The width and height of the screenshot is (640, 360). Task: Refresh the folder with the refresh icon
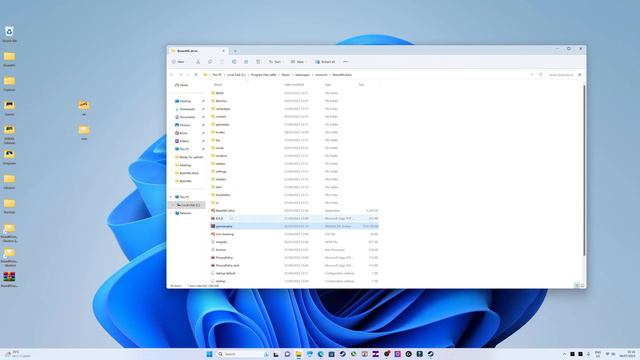[x=541, y=75]
